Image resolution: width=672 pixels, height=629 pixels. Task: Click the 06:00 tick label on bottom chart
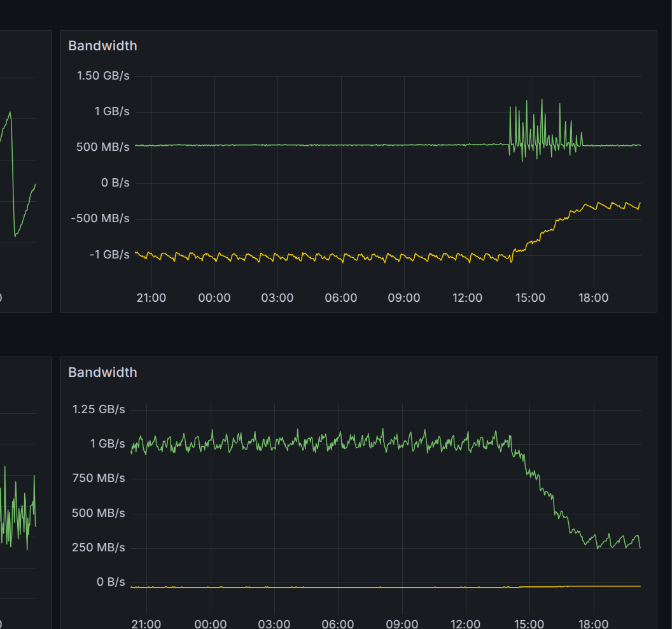click(338, 624)
